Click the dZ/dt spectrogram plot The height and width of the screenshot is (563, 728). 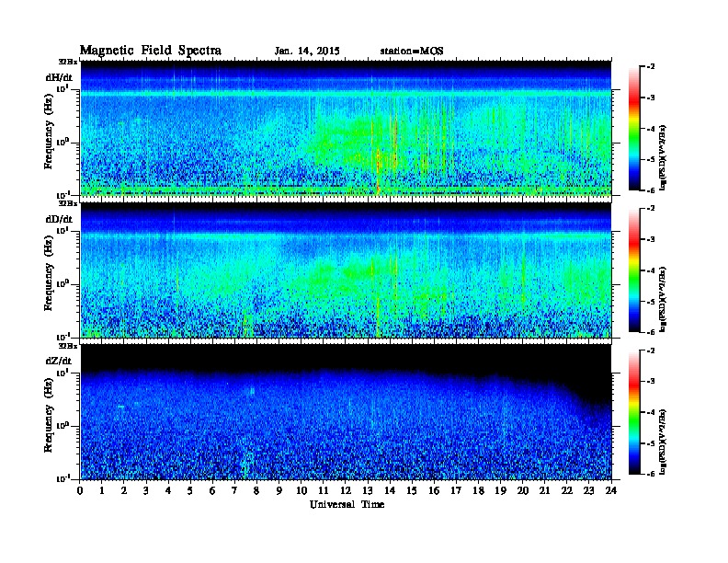346,411
